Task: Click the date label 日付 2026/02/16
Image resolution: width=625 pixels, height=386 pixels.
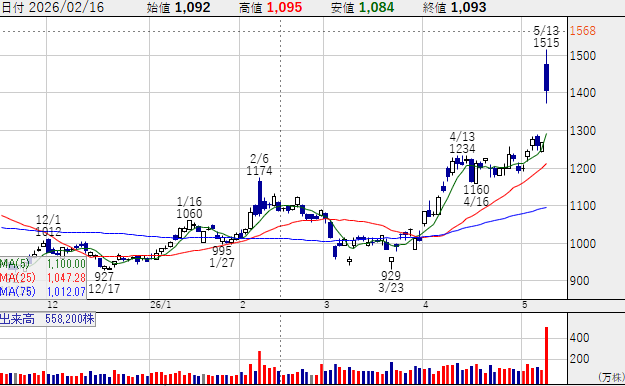Action: coord(52,7)
